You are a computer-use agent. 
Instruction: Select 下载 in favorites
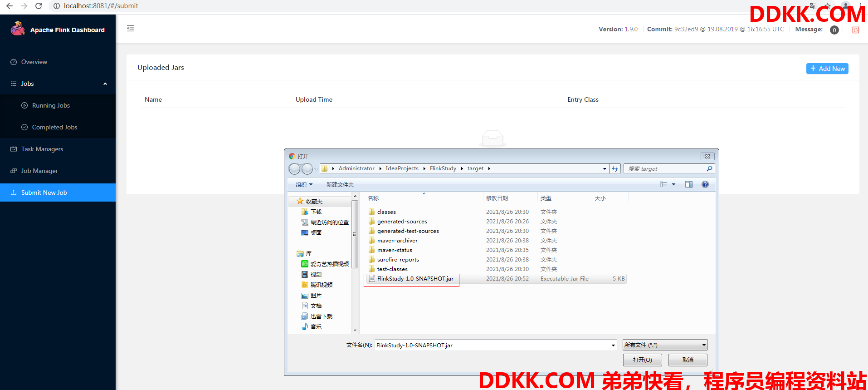(x=316, y=212)
